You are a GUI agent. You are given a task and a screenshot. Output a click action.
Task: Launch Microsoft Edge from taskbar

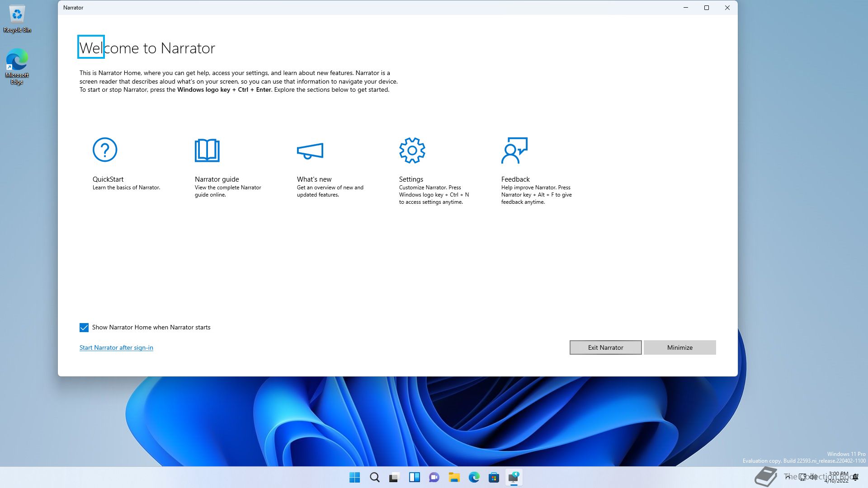pyautogui.click(x=474, y=477)
